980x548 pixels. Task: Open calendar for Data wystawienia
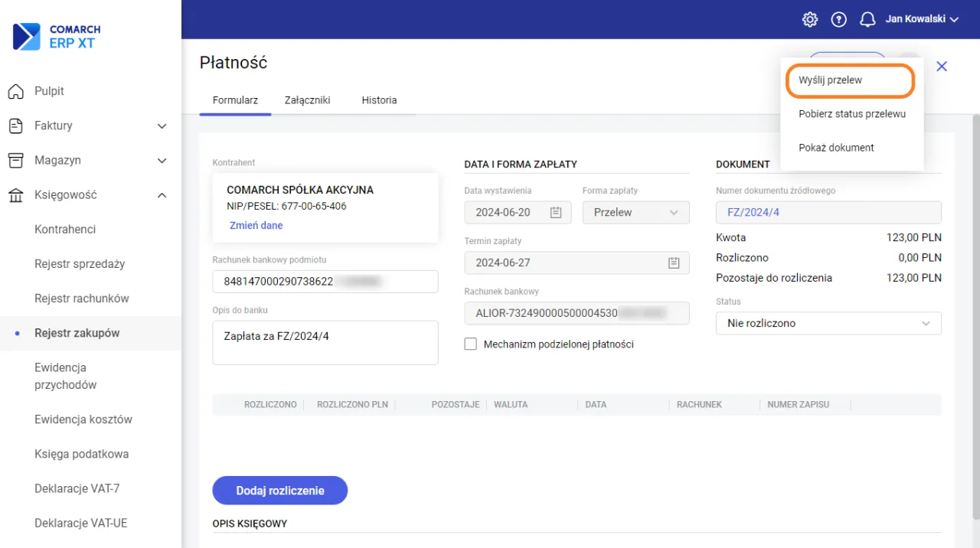[x=556, y=213]
